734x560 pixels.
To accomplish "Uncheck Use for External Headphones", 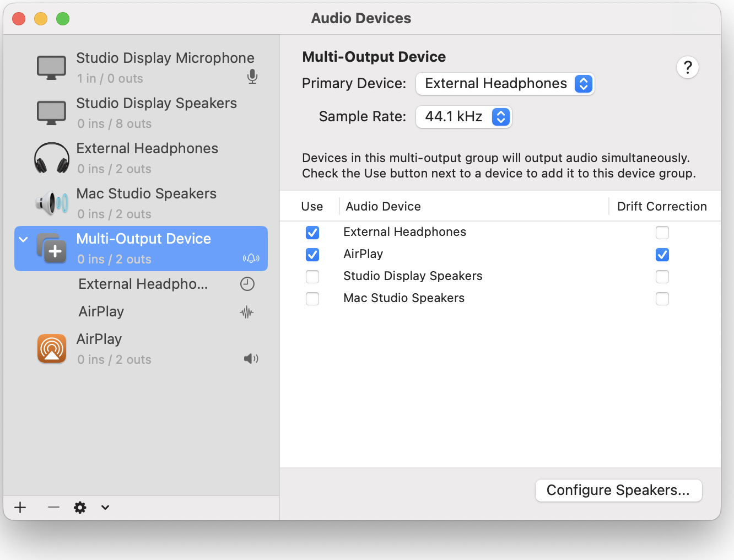I will click(x=312, y=233).
